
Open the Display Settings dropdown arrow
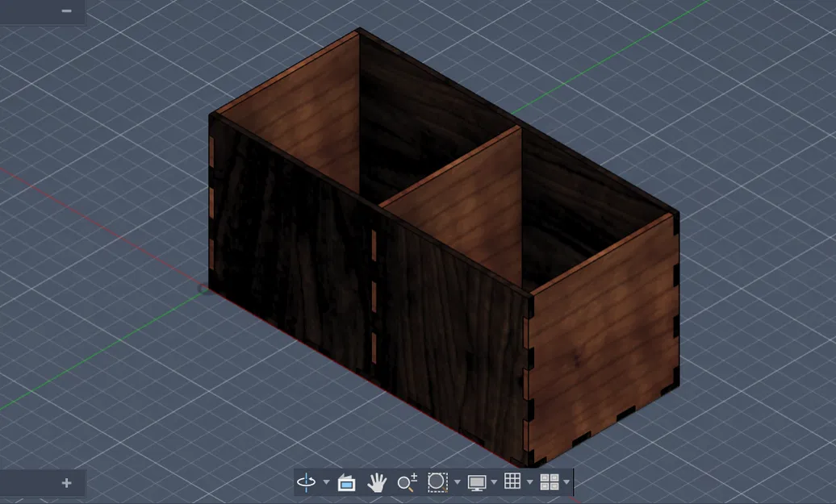(x=494, y=482)
